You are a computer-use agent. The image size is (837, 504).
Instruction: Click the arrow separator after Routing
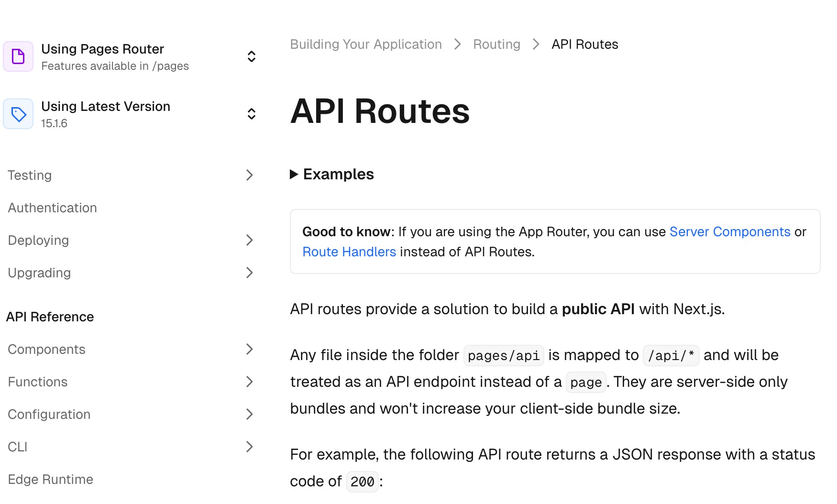(536, 44)
